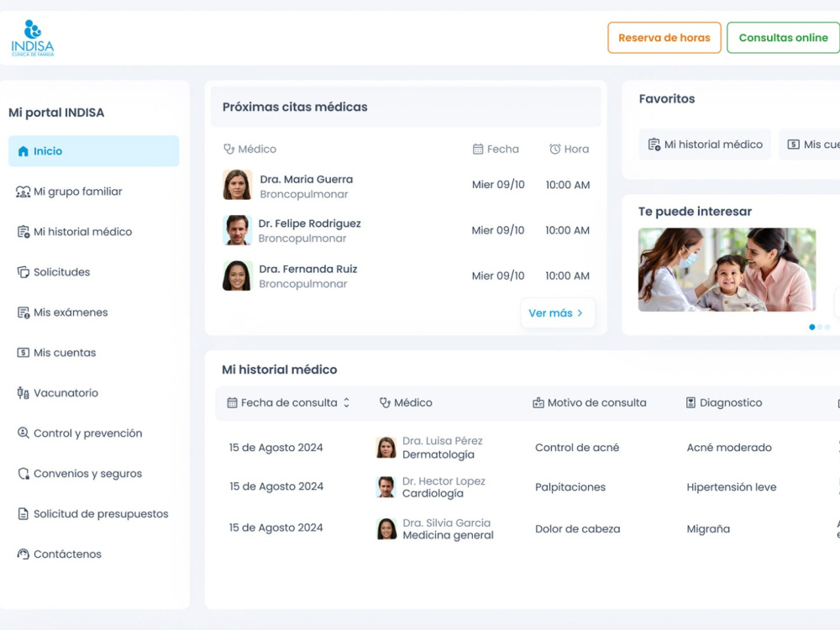Click stethoscope icon in history Médico header
The width and height of the screenshot is (840, 630).
(x=385, y=402)
